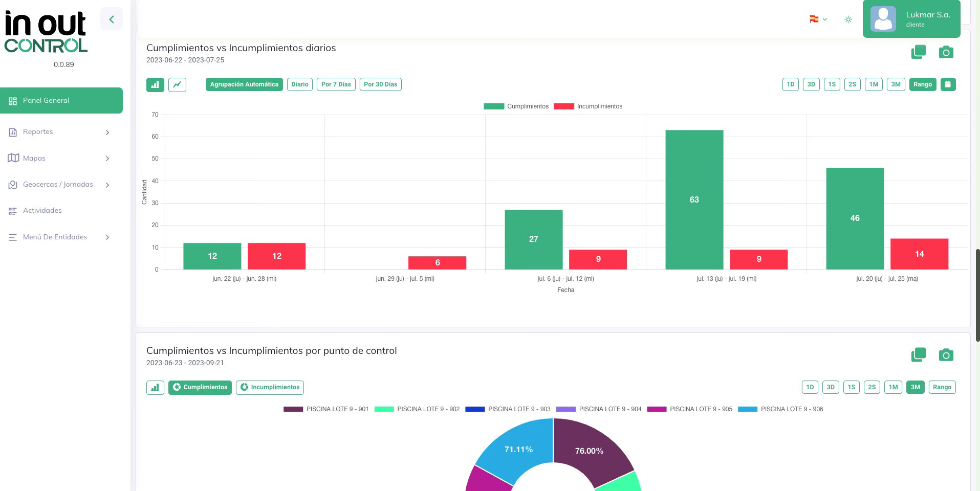Click PISCINA LOTE 9 - 905 color swatch
Image resolution: width=980 pixels, height=491 pixels.
tap(657, 409)
